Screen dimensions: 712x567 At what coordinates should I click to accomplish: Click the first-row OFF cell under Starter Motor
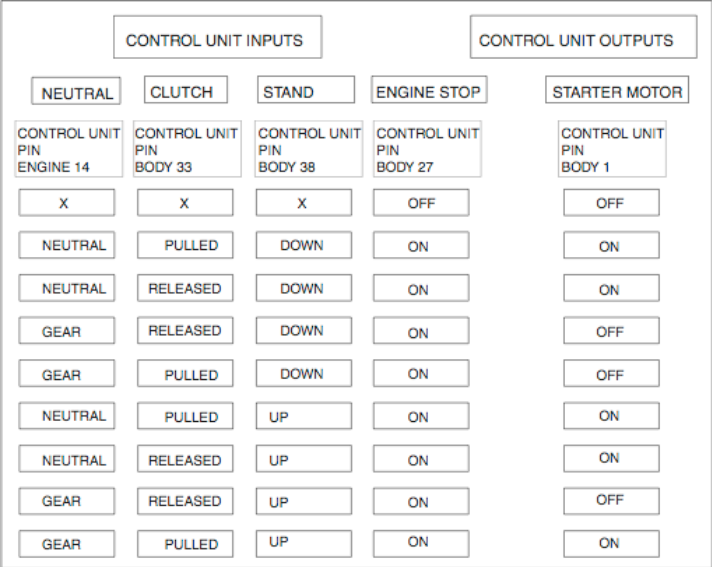pyautogui.click(x=610, y=203)
